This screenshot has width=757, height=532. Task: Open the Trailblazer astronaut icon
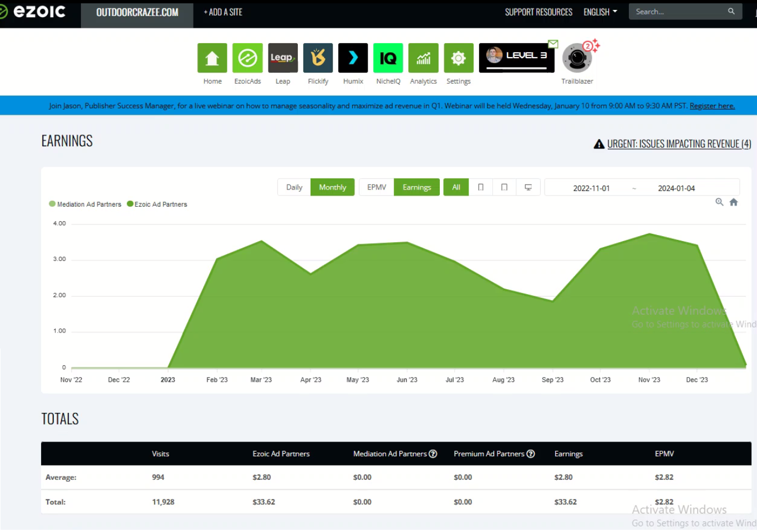pyautogui.click(x=577, y=58)
